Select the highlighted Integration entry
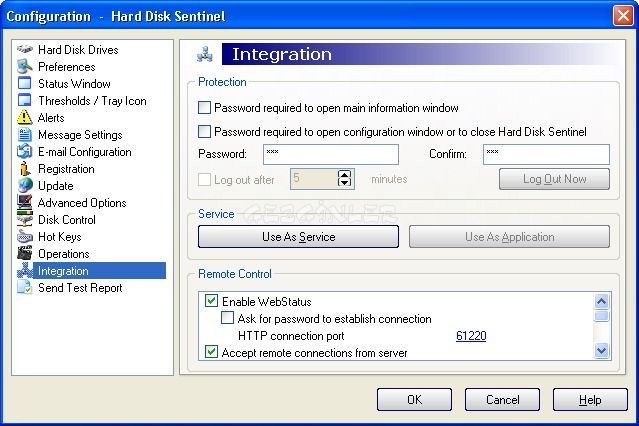 99,271
